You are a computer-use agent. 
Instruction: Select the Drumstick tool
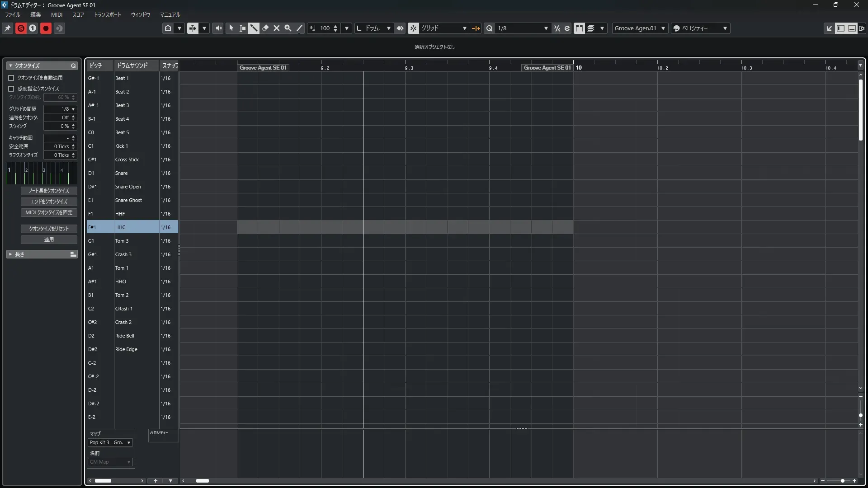point(254,28)
